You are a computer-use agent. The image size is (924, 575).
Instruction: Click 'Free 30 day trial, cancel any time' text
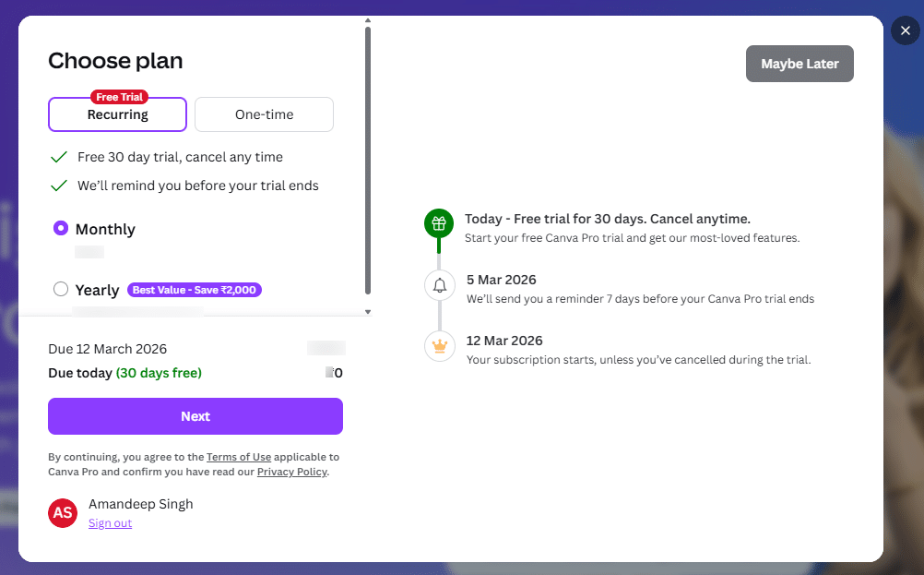click(181, 157)
